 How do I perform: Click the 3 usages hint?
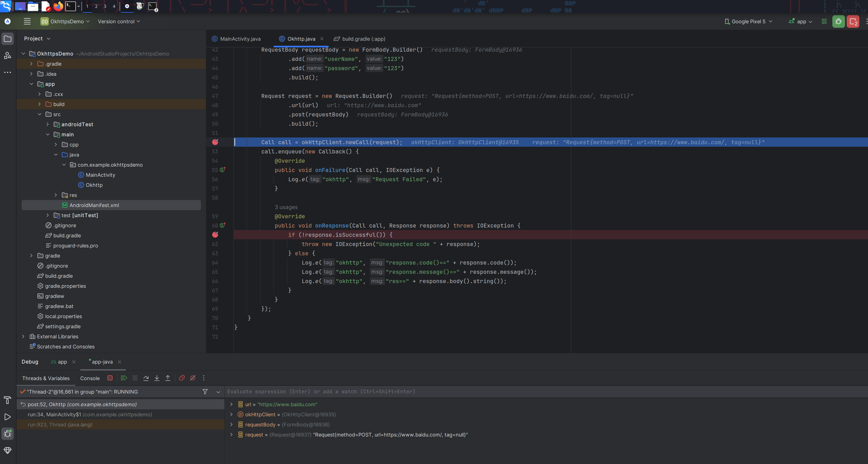click(286, 207)
